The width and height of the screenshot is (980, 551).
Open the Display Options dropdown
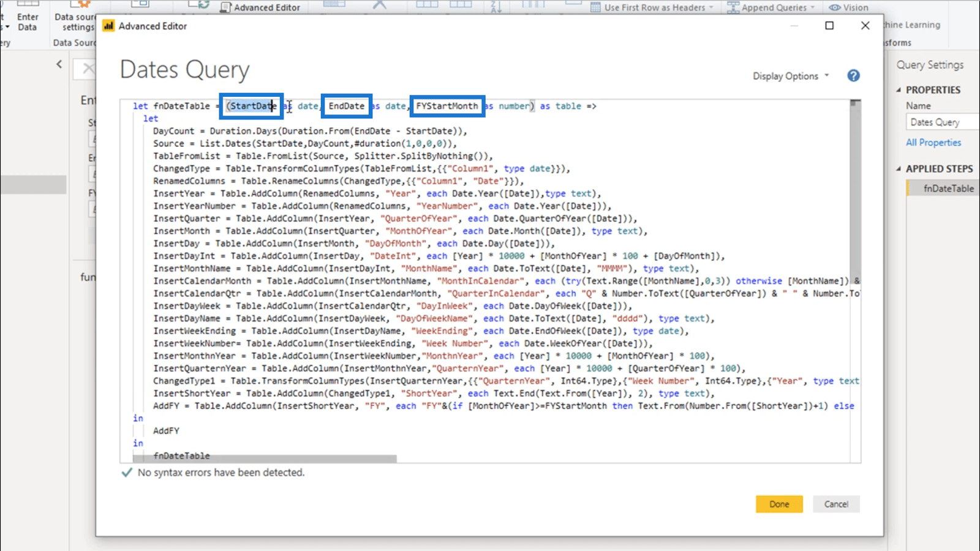[x=791, y=76]
